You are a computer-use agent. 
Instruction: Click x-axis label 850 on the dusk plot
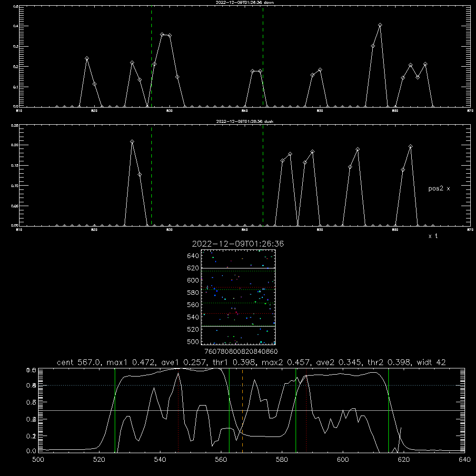[320, 230]
